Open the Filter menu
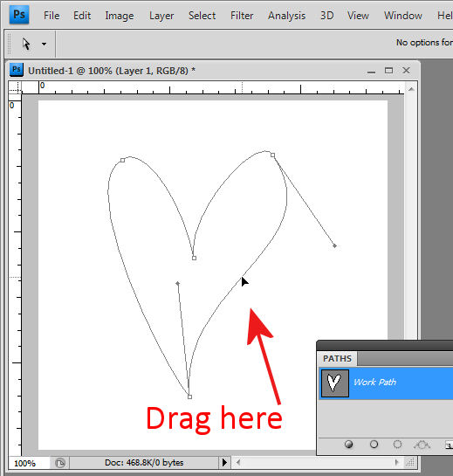 point(242,16)
